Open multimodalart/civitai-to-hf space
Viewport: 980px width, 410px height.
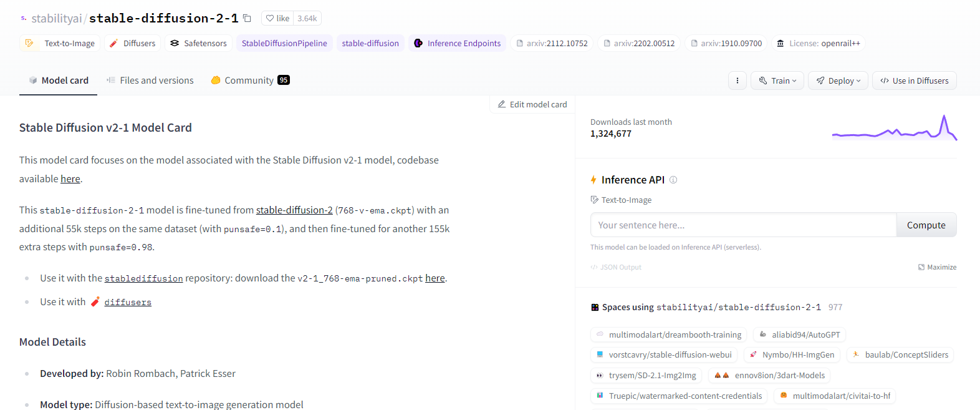(835, 396)
